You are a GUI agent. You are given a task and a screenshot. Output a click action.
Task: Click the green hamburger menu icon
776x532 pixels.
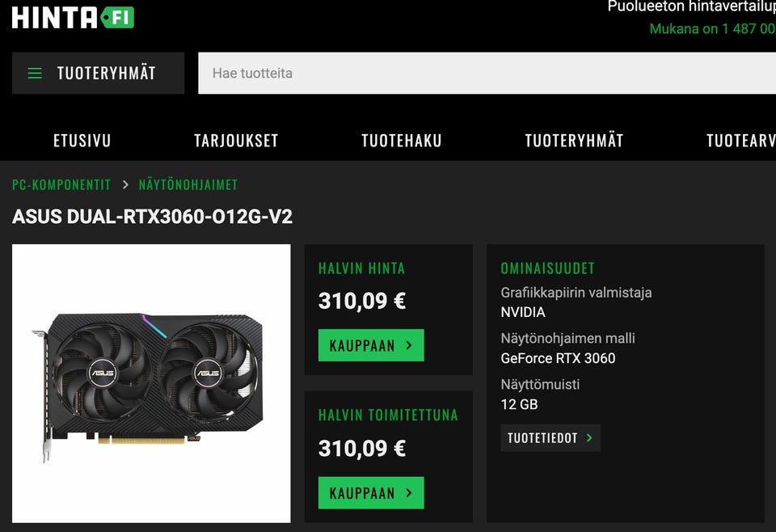pyautogui.click(x=35, y=74)
